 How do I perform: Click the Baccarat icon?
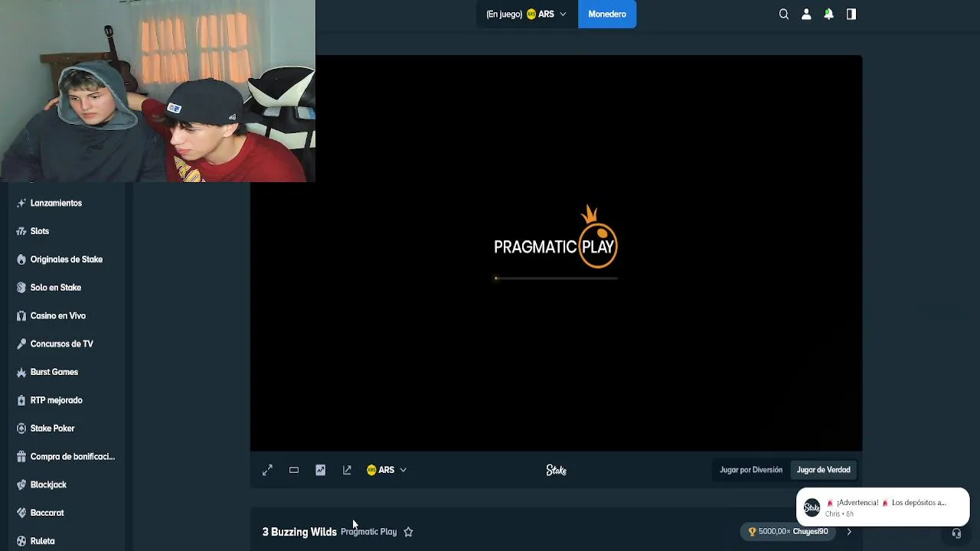[21, 513]
